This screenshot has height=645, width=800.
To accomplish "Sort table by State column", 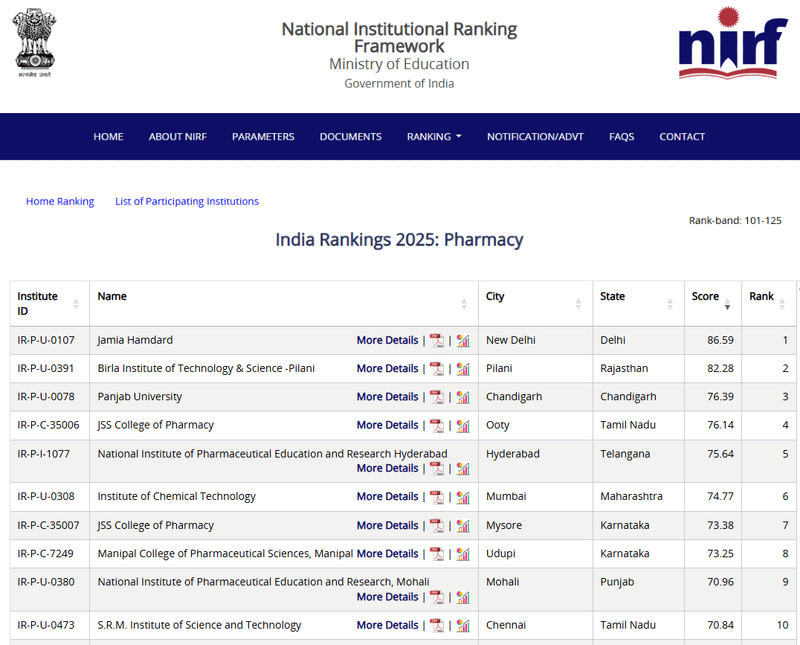I will [638, 304].
